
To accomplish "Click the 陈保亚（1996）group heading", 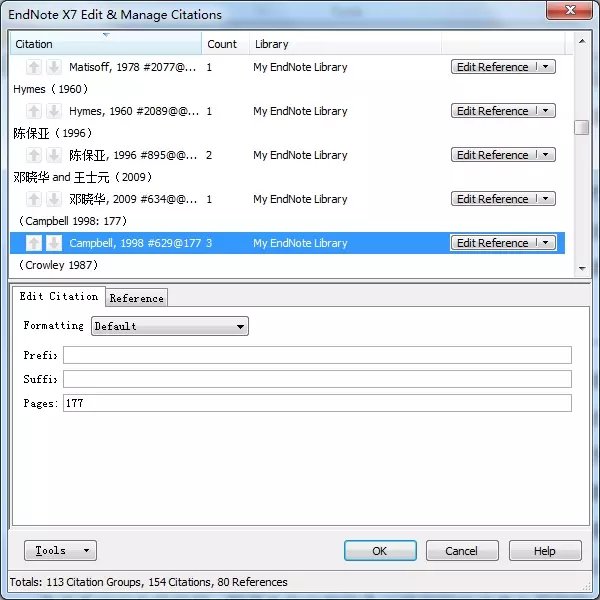I will pyautogui.click(x=53, y=133).
